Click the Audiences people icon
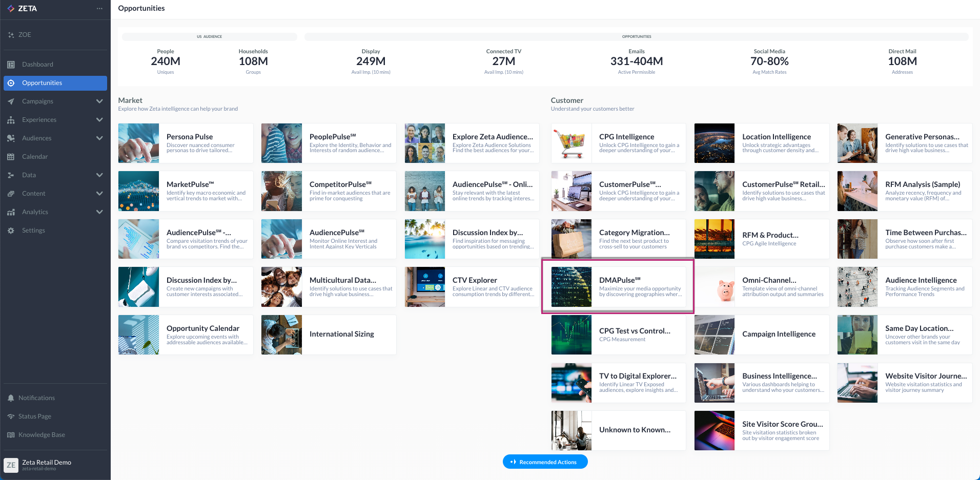Viewport: 980px width, 480px height. [x=11, y=138]
